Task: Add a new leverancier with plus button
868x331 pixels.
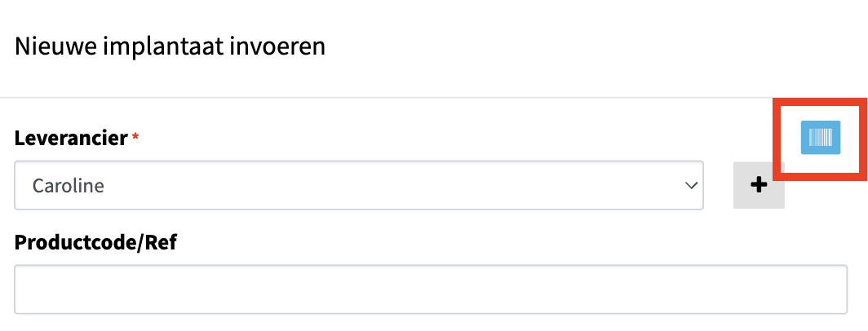Action: pos(759,185)
